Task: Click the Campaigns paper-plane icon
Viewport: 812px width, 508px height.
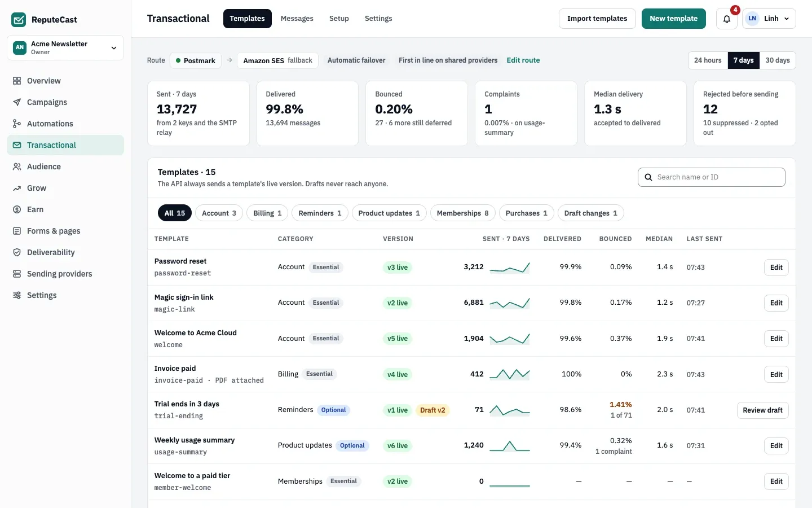Action: pyautogui.click(x=17, y=102)
